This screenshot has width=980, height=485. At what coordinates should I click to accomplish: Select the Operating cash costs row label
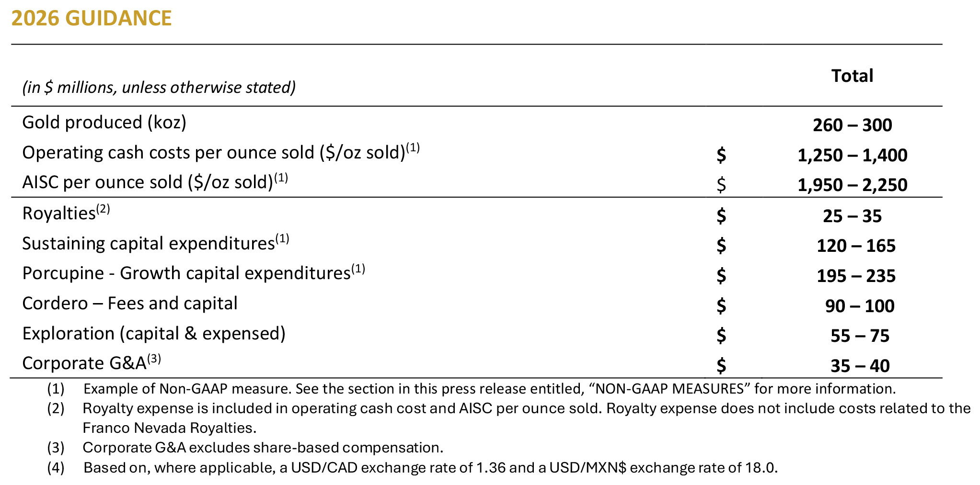click(x=214, y=153)
